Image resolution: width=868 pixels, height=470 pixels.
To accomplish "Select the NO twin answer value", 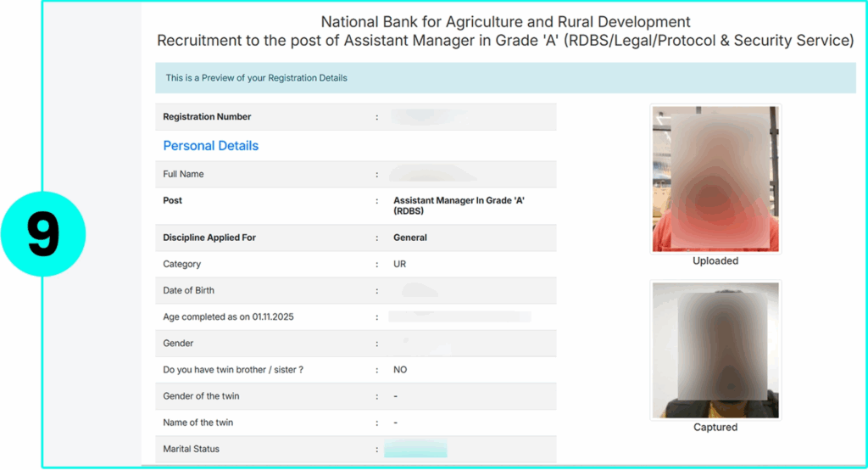I will tap(400, 370).
